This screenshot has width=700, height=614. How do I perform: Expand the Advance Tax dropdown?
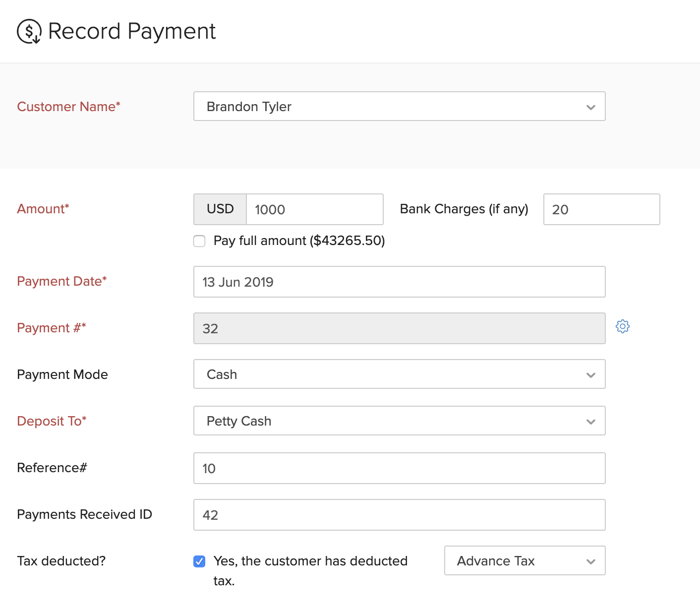[525, 560]
